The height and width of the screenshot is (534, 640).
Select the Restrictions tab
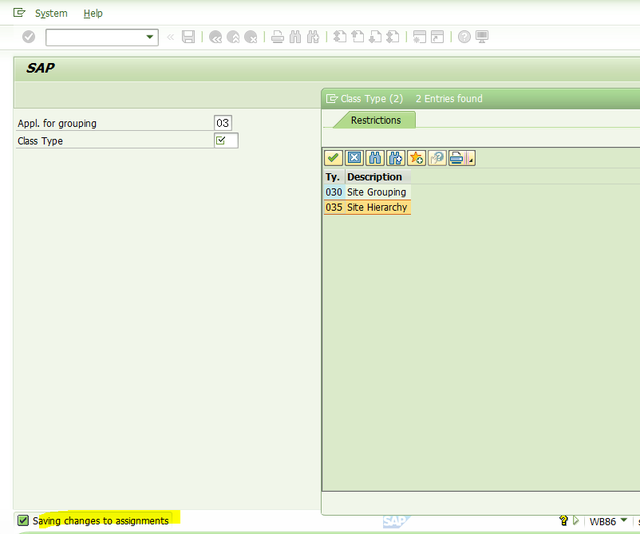click(x=376, y=120)
